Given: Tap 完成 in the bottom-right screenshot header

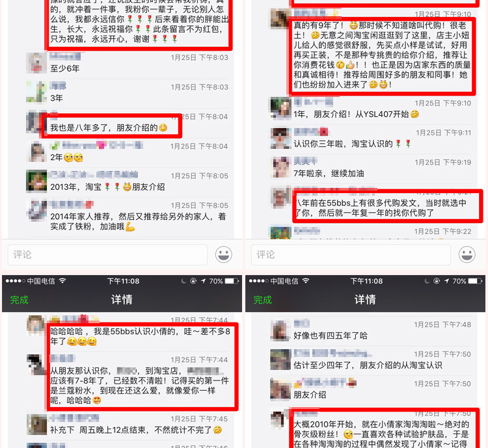Looking at the screenshot, I should (x=262, y=300).
